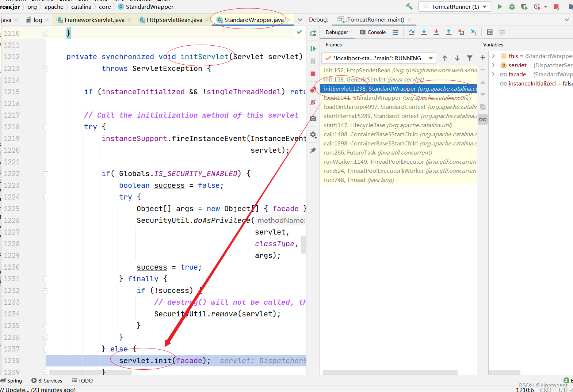This screenshot has height=392, width=573.
Task: Click 'catalina' in breadcrumb path
Action: 81,7
